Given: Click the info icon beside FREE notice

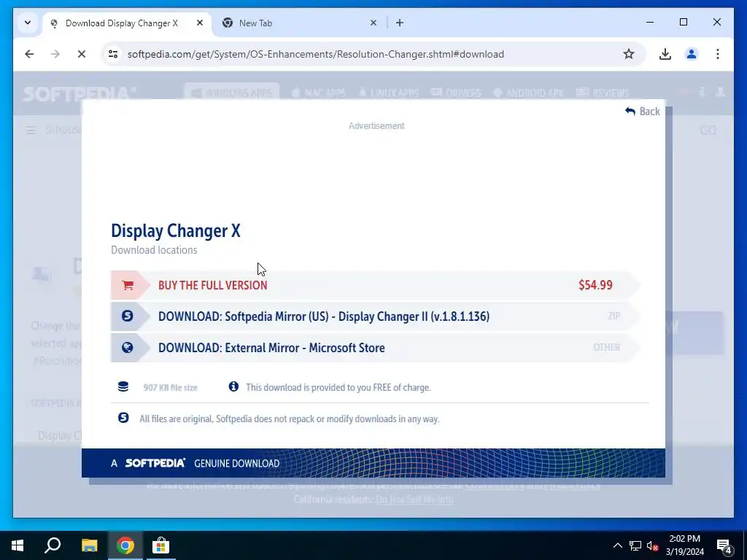Looking at the screenshot, I should coord(233,386).
